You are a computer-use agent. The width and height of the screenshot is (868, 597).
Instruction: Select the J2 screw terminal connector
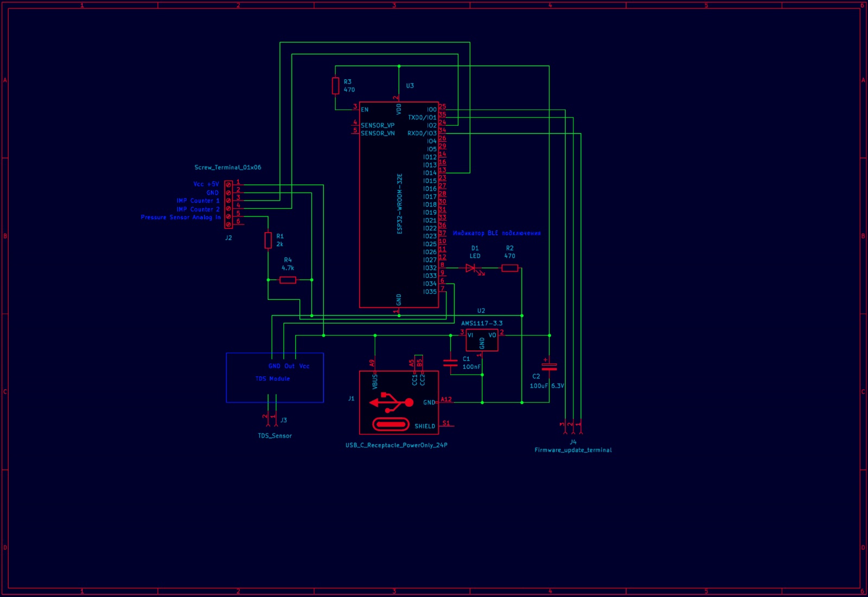[228, 204]
